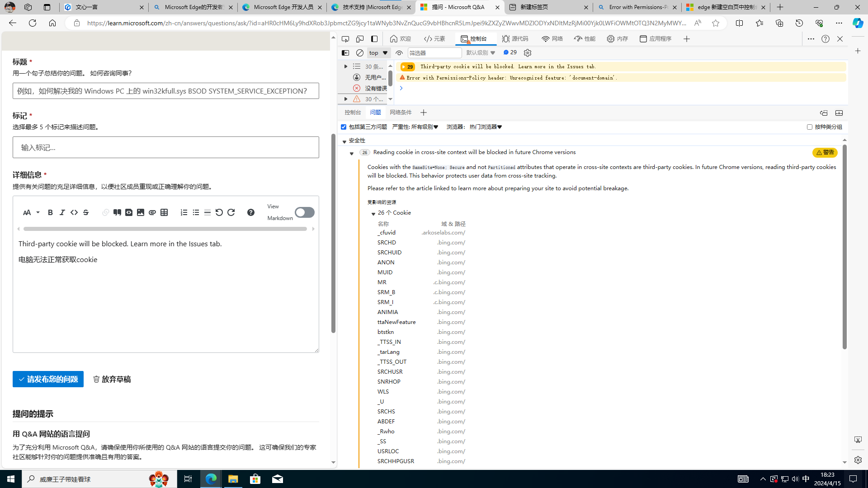
Task: Open the font size dropdown in the editor
Action: [31, 212]
